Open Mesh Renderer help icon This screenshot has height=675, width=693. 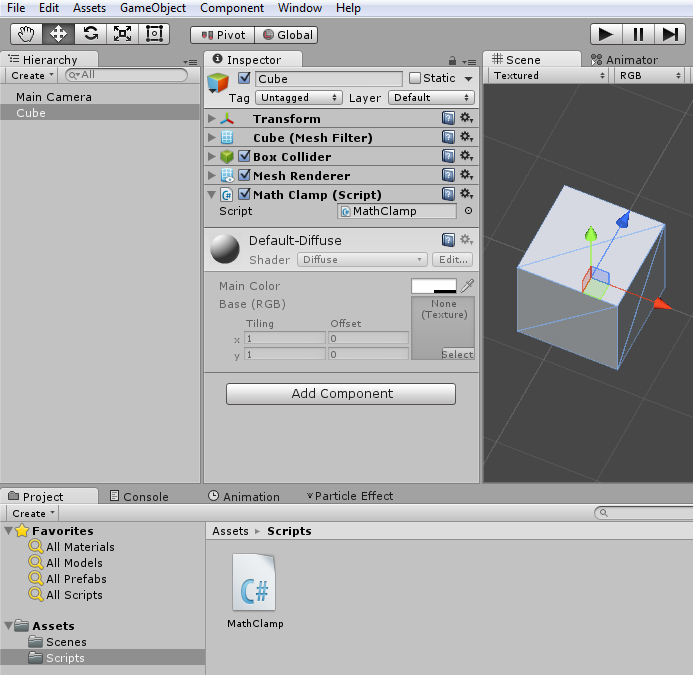click(448, 175)
